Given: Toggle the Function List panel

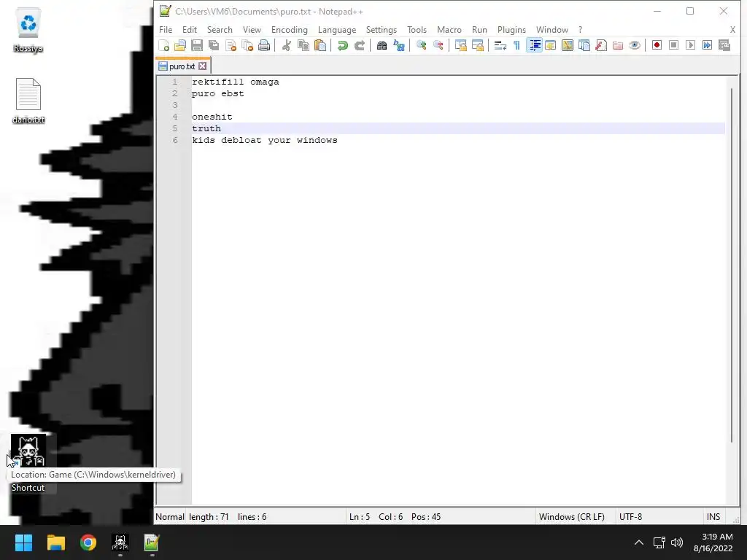Looking at the screenshot, I should (x=601, y=45).
